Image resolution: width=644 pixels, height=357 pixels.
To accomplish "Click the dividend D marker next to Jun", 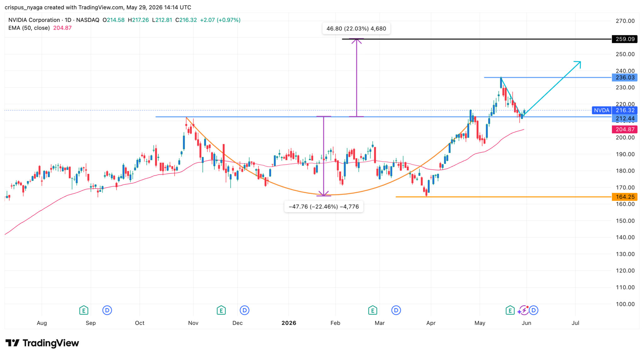I will point(533,310).
